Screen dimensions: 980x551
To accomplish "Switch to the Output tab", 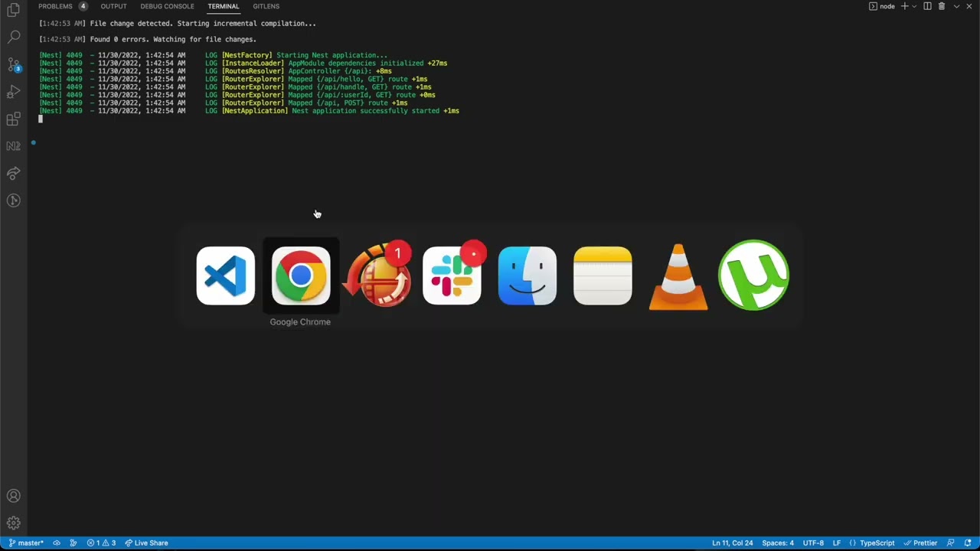I will pyautogui.click(x=113, y=6).
